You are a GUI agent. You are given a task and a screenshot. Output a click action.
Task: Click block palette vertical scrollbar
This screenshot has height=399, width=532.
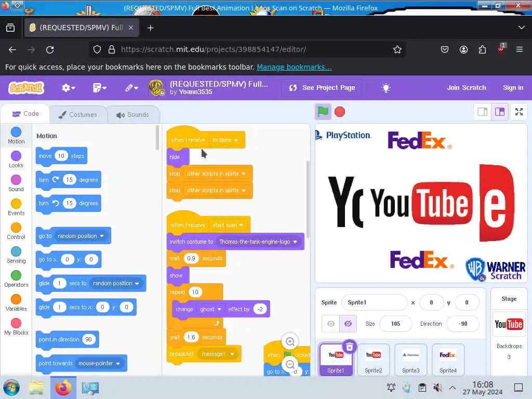[x=157, y=138]
